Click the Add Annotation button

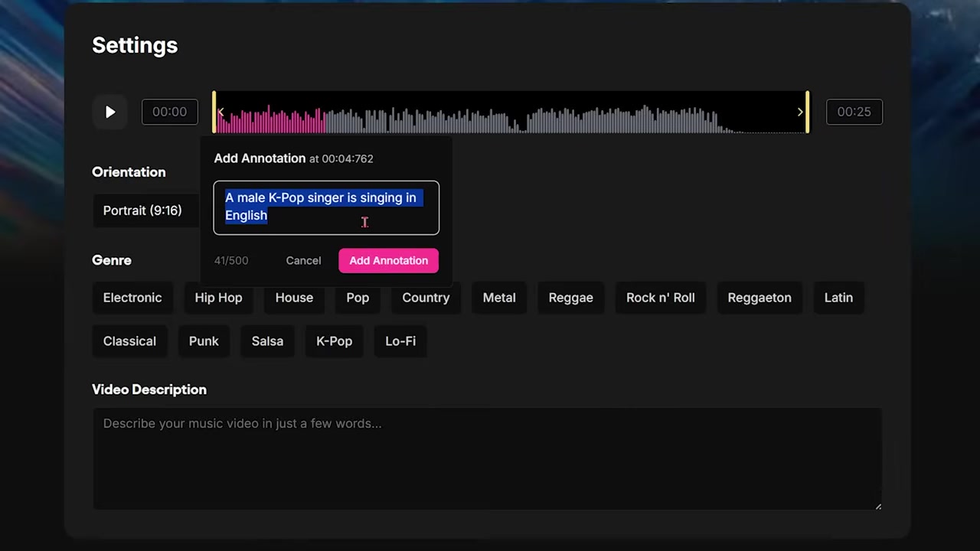(x=388, y=260)
